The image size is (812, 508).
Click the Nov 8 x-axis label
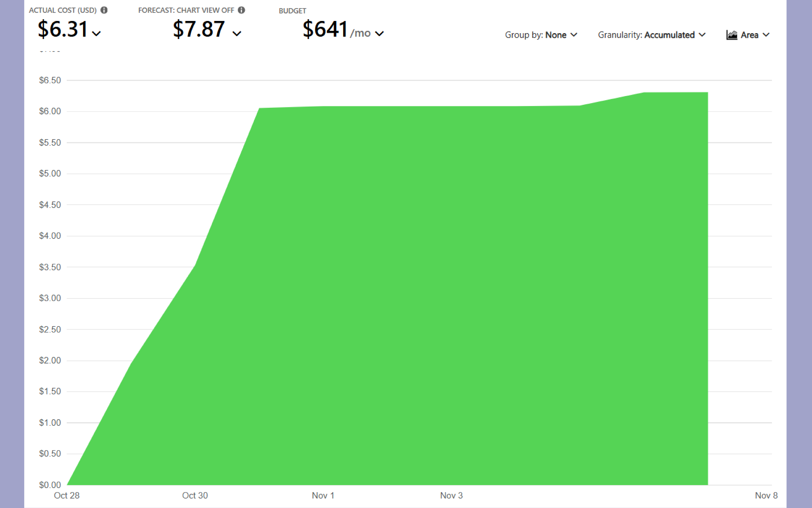coord(766,495)
